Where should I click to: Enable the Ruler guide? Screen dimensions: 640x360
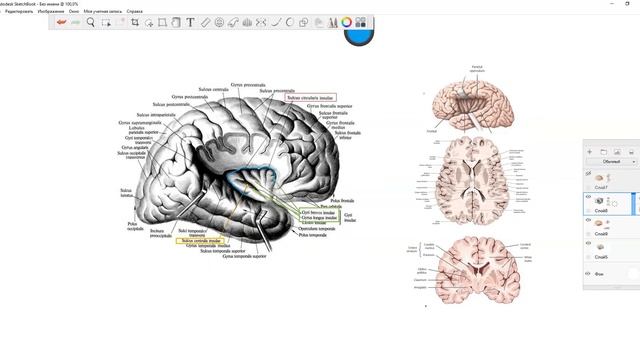[x=205, y=22]
